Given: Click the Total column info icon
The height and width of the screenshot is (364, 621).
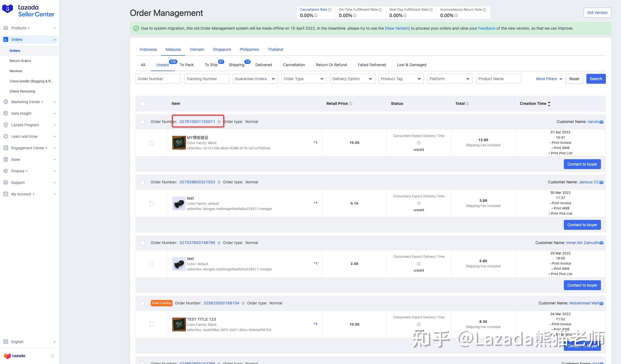Looking at the screenshot, I should point(467,104).
